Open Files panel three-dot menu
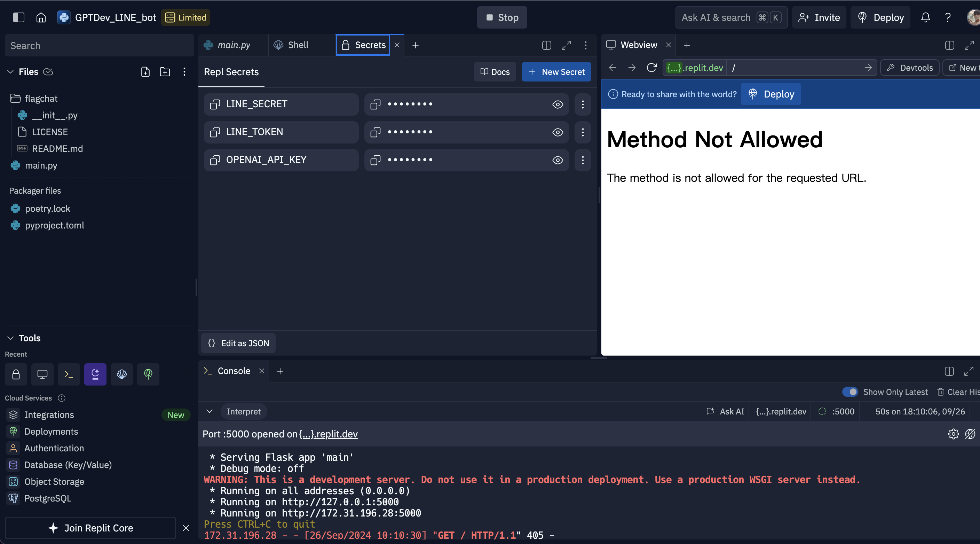This screenshot has height=544, width=980. tap(184, 71)
